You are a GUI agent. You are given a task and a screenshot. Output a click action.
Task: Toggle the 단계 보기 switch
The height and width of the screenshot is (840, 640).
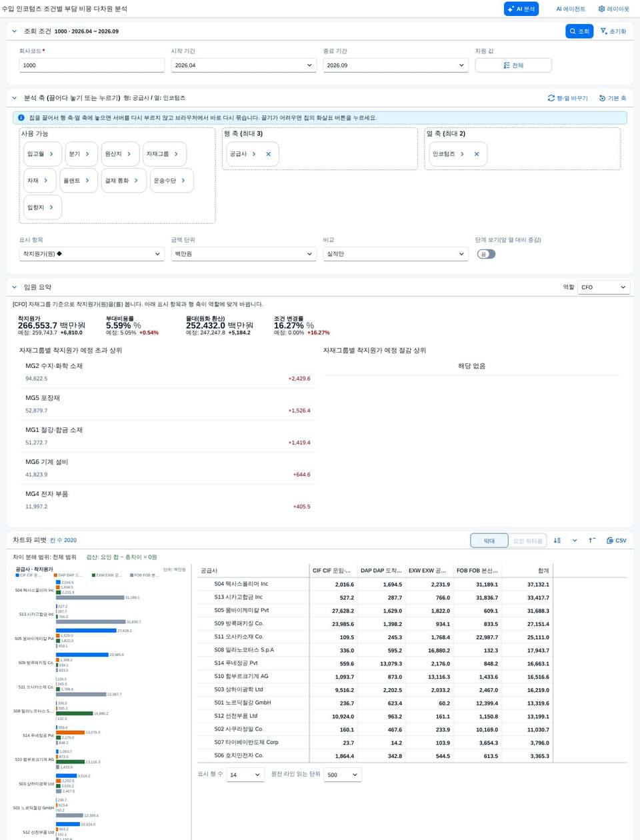tap(487, 254)
